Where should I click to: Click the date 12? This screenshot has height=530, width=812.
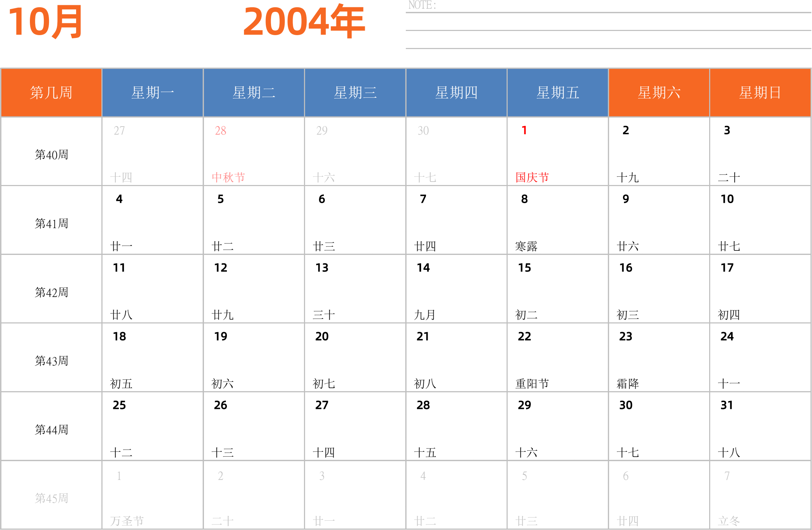pos(221,268)
